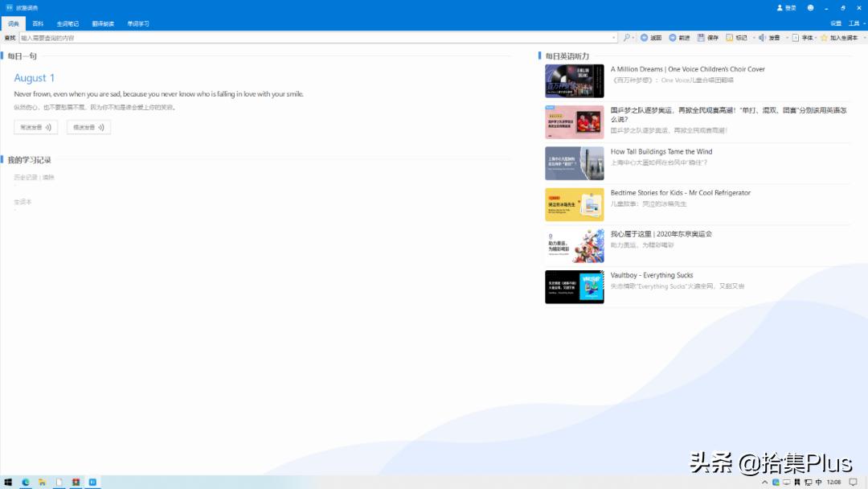
Task: Click the 标记 mark icon
Action: pos(730,38)
